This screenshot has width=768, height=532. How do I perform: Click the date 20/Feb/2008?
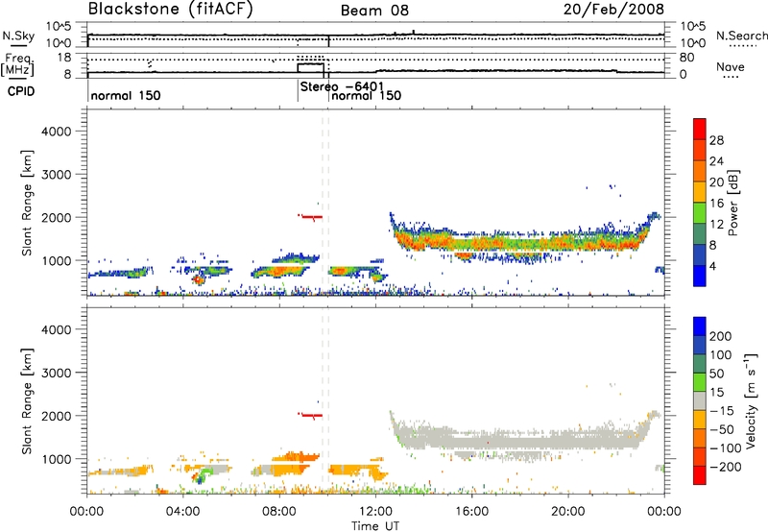[613, 9]
